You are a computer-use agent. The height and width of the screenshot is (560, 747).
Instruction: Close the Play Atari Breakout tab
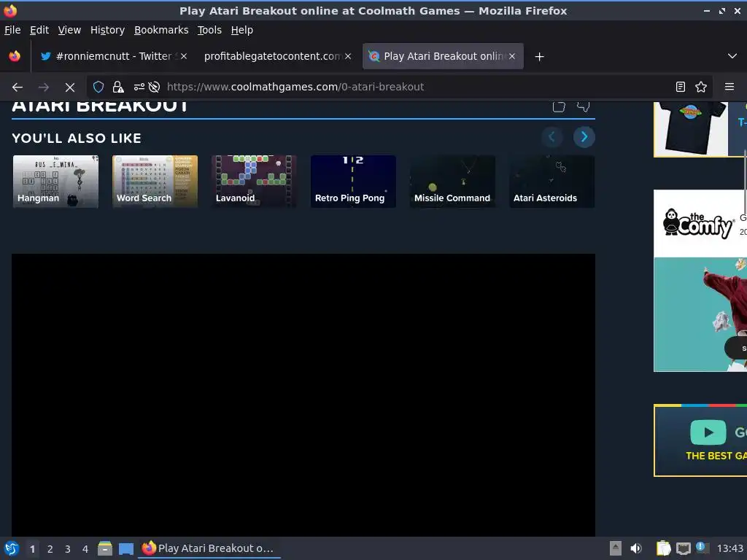tap(512, 56)
